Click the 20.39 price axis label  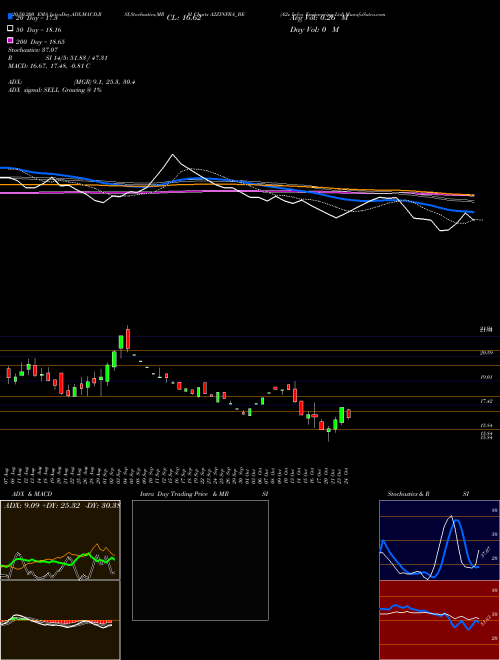point(487,353)
